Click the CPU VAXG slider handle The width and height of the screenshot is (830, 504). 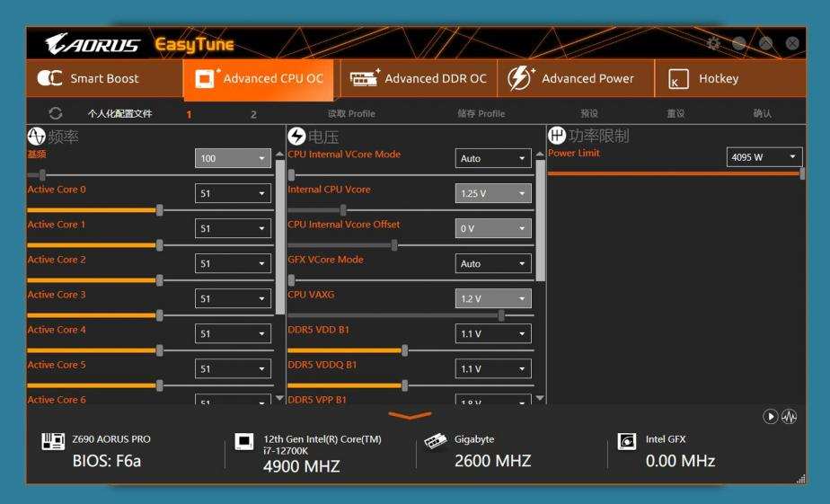(500, 315)
